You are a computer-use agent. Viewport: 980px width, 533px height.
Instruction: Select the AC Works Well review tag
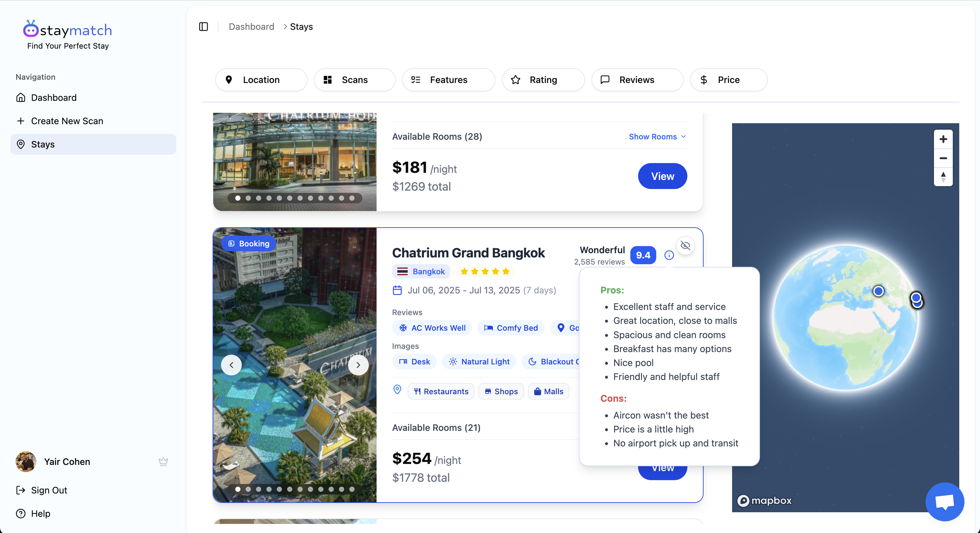pos(432,328)
